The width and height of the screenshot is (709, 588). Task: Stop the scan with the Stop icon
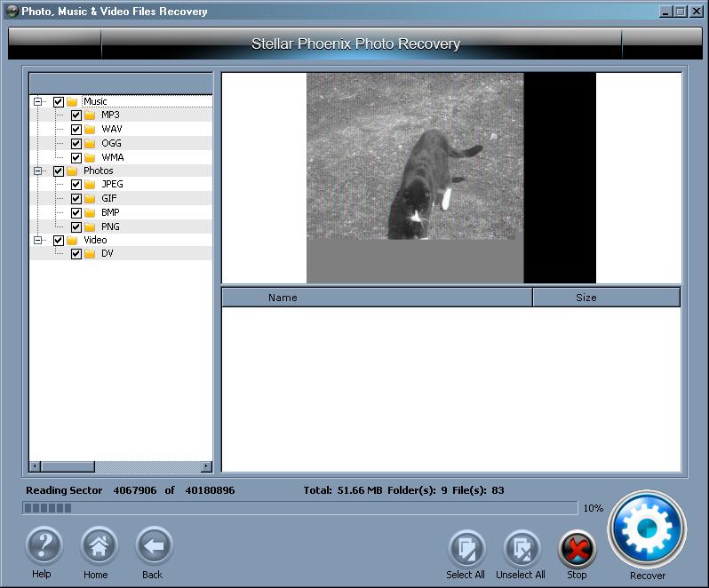(577, 549)
